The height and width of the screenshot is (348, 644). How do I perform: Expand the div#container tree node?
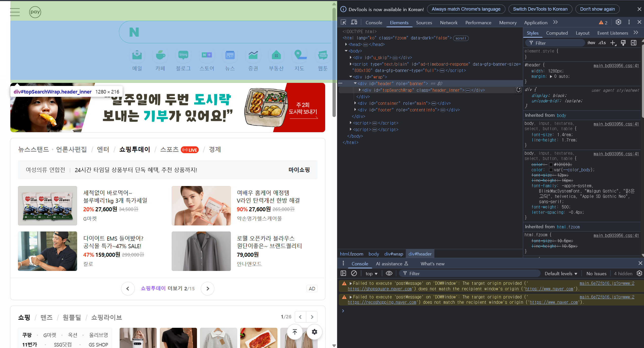pos(355,103)
